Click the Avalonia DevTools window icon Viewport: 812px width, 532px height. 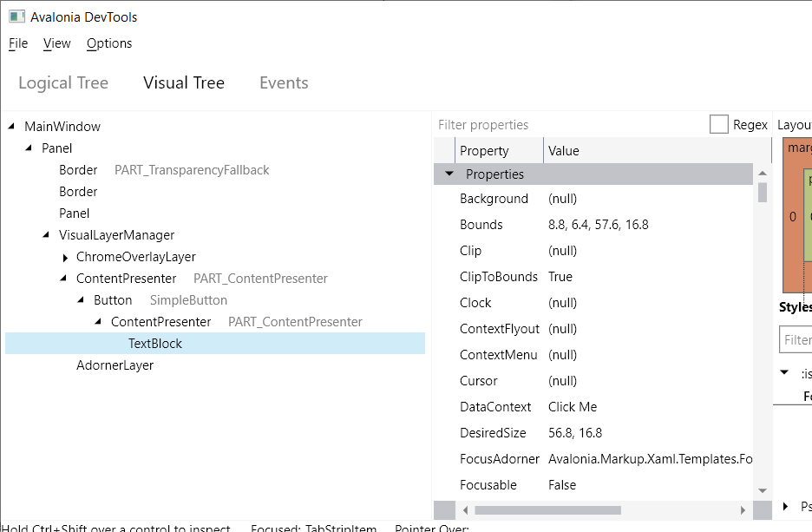(16, 16)
